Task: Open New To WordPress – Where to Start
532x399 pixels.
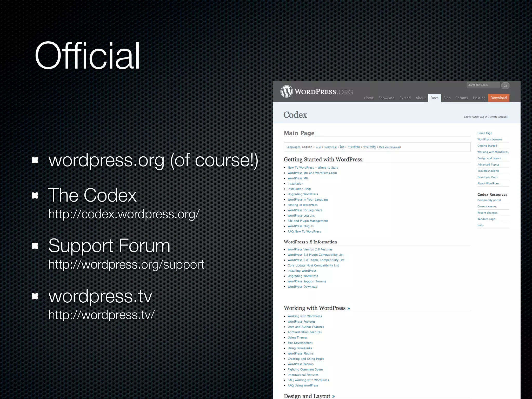Action: click(x=312, y=168)
